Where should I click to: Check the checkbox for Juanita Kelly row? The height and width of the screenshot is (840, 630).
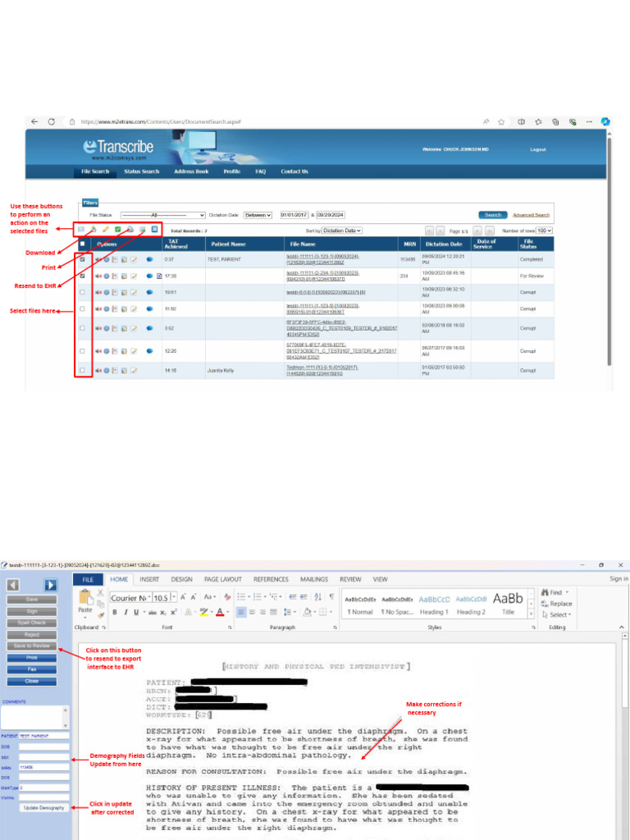click(82, 371)
